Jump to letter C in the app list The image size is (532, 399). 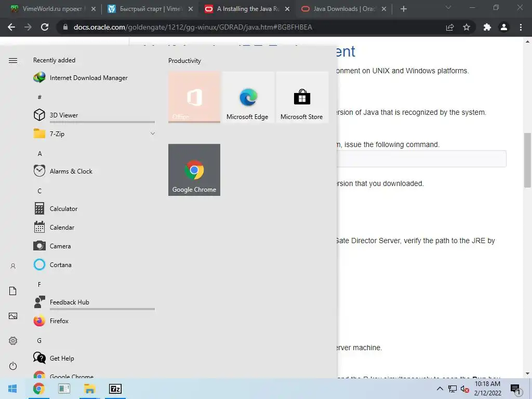pos(39,191)
